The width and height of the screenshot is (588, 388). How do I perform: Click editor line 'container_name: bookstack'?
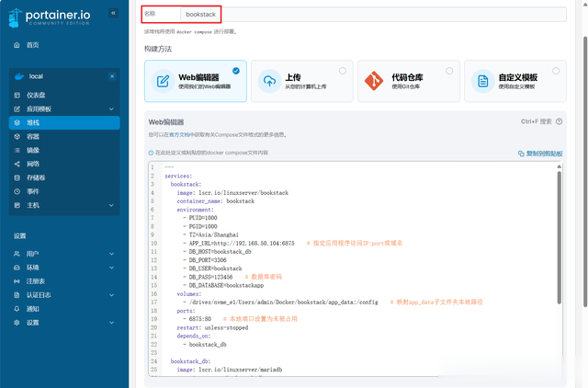coord(216,201)
